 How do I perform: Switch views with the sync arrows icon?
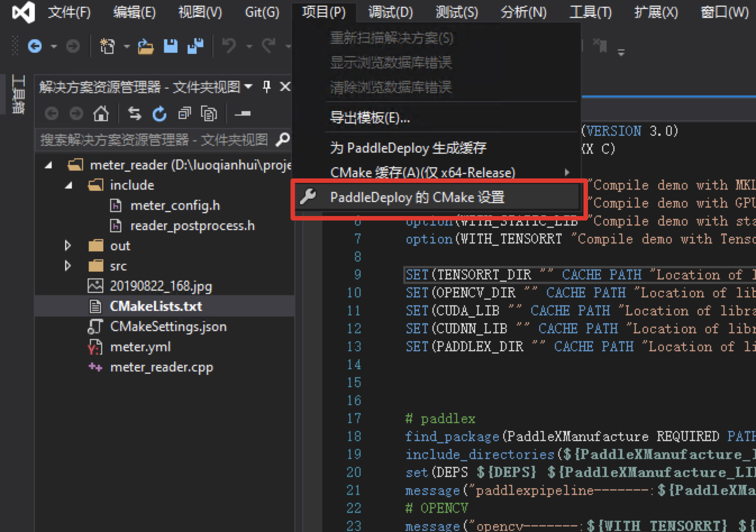click(x=135, y=114)
